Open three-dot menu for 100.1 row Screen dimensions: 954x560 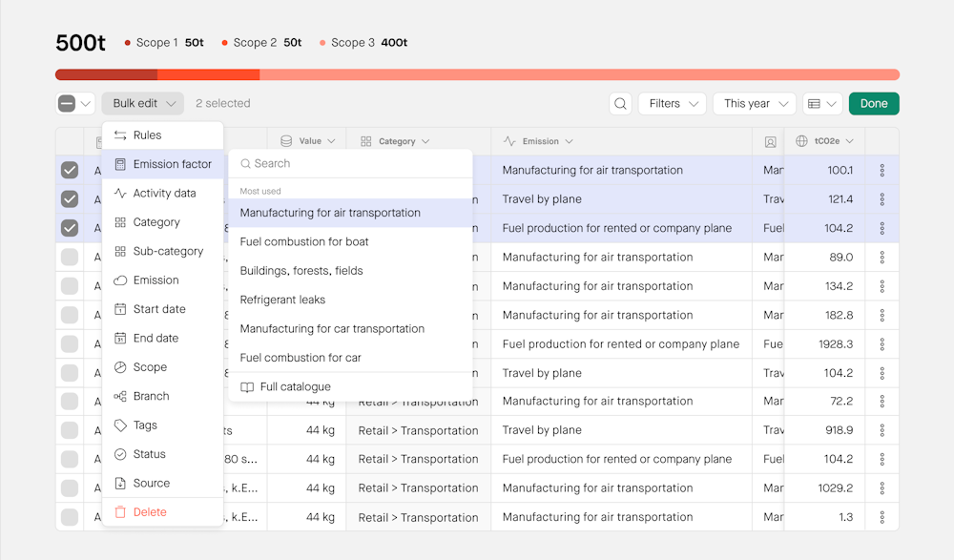pyautogui.click(x=881, y=171)
